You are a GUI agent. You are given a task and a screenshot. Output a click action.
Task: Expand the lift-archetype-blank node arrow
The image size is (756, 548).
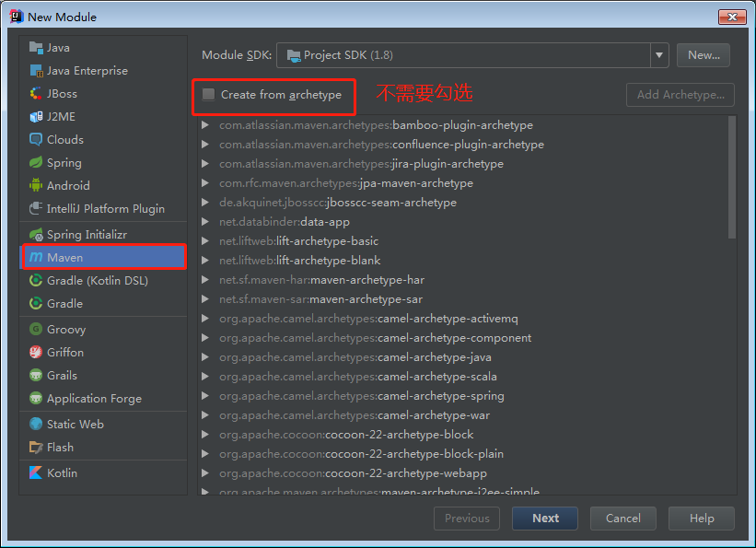206,261
